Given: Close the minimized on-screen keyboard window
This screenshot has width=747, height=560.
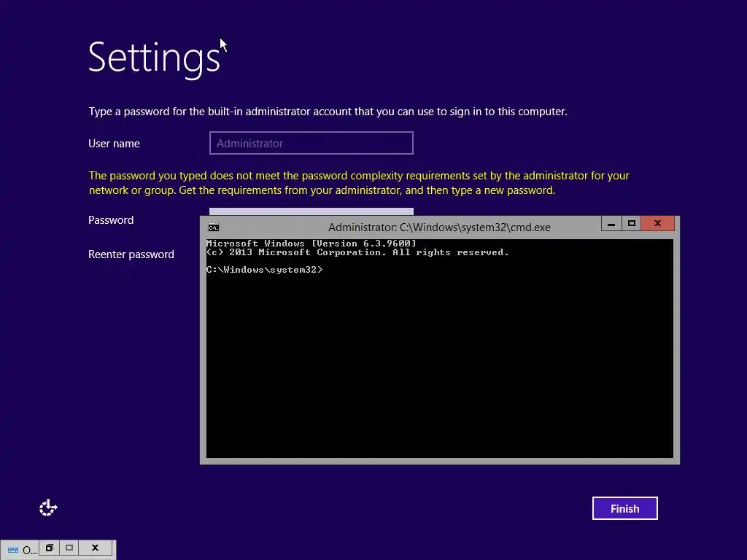Looking at the screenshot, I should 95,548.
